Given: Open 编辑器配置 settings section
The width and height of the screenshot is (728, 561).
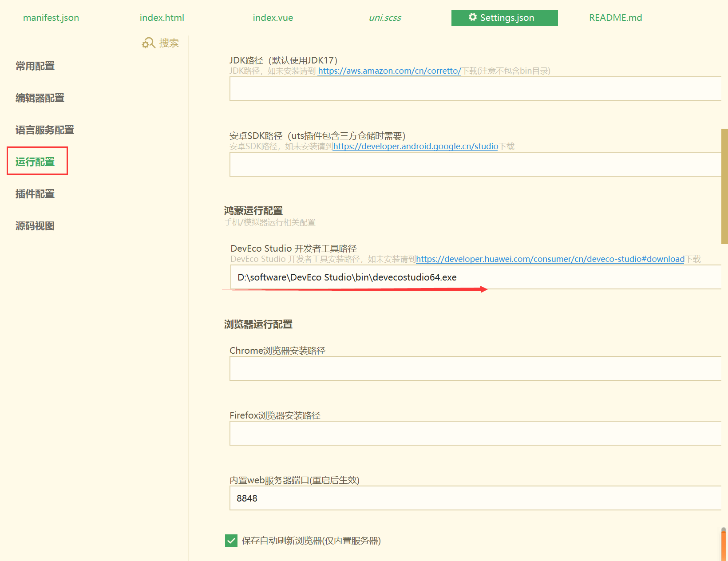Looking at the screenshot, I should [40, 98].
